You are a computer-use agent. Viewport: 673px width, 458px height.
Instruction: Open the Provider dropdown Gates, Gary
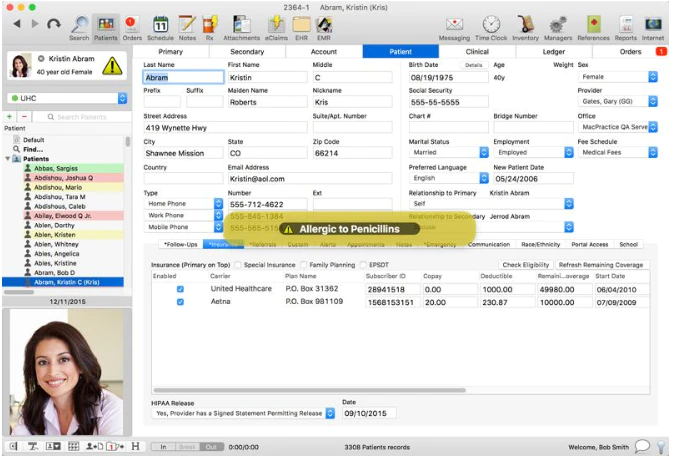(x=618, y=101)
